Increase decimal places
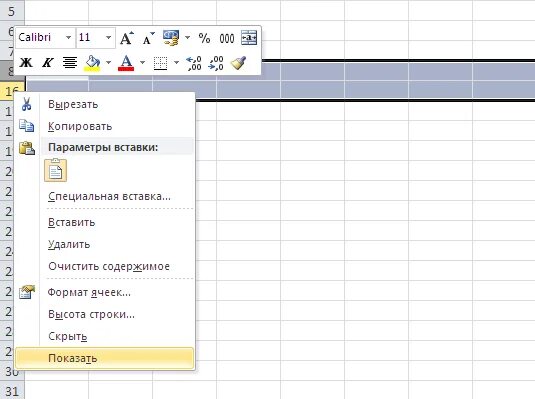This screenshot has width=535, height=399. pos(193,63)
